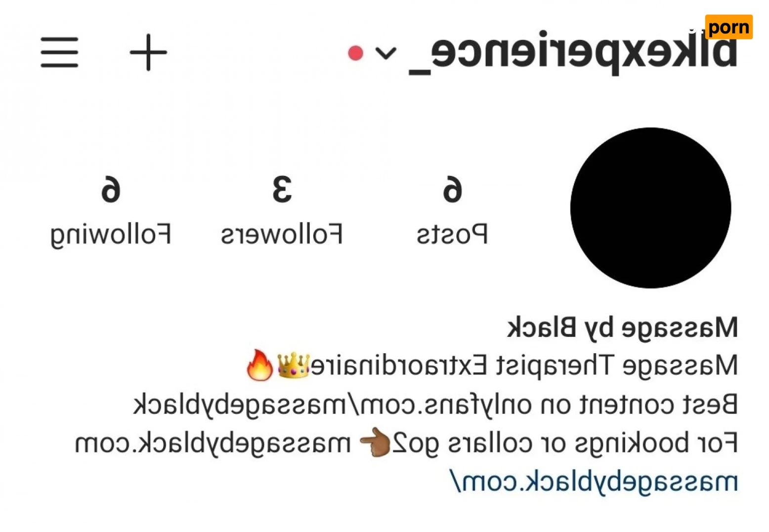Screen dimensions: 769x532
Task: Open the black circular profile picture
Action: 650,208
